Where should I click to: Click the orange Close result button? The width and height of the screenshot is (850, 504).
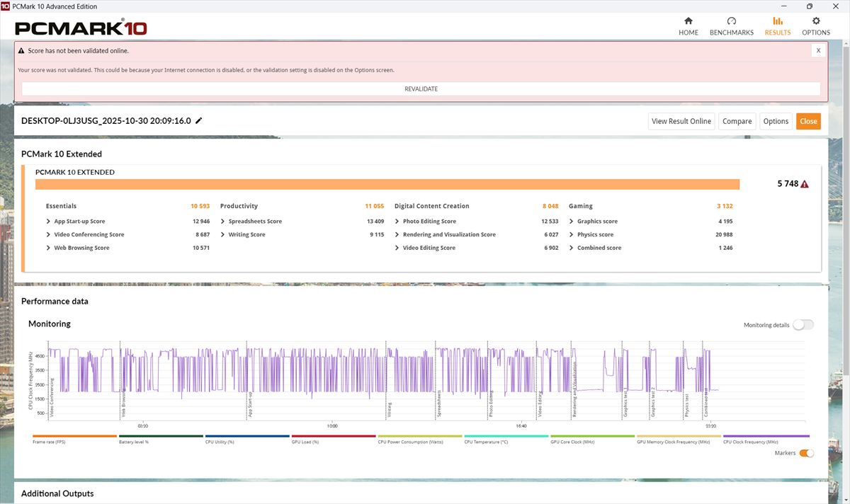click(x=808, y=121)
